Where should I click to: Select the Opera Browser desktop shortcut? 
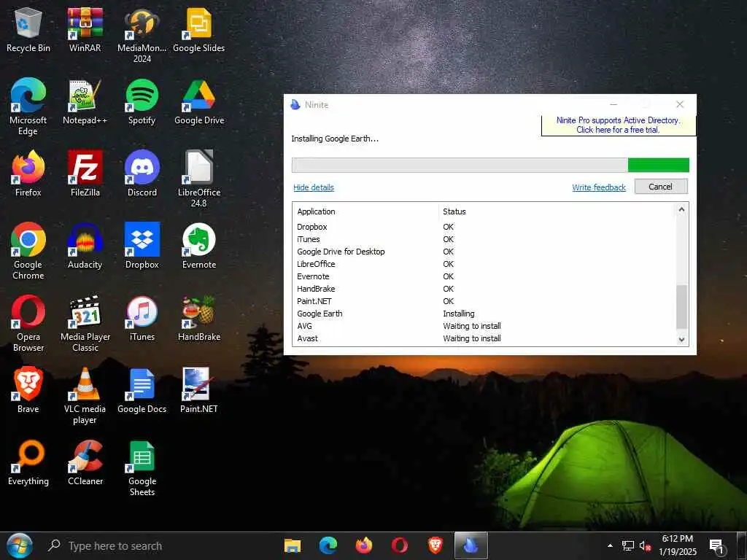(28, 324)
